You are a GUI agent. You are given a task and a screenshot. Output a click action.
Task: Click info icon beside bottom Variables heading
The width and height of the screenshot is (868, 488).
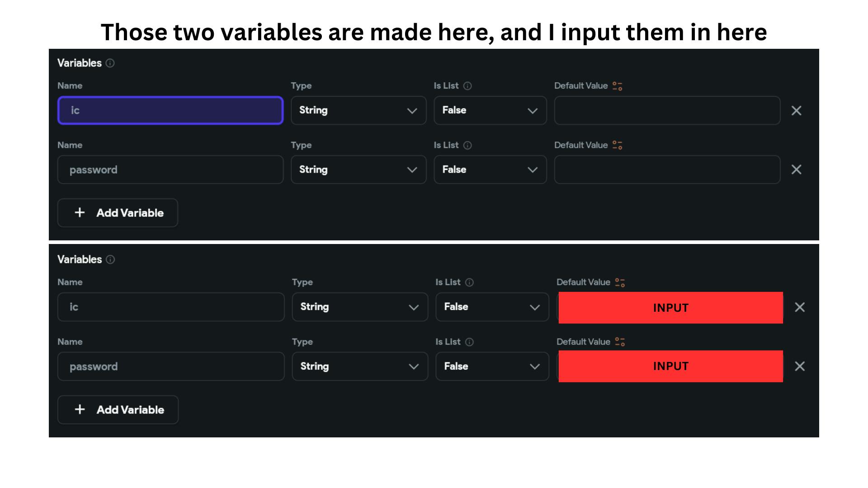pyautogui.click(x=110, y=259)
